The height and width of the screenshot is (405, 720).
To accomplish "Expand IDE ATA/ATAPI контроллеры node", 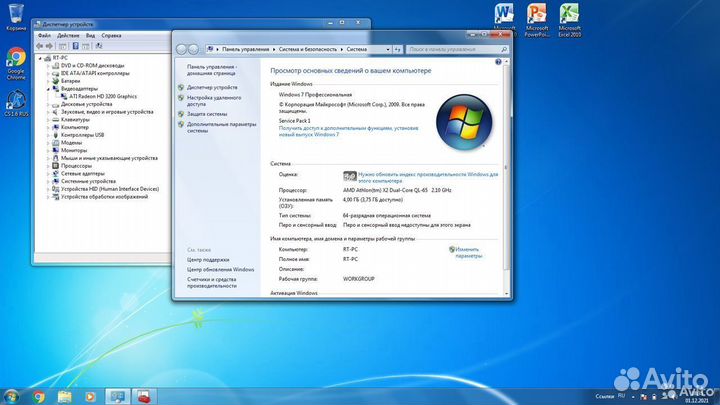I will (x=48, y=73).
